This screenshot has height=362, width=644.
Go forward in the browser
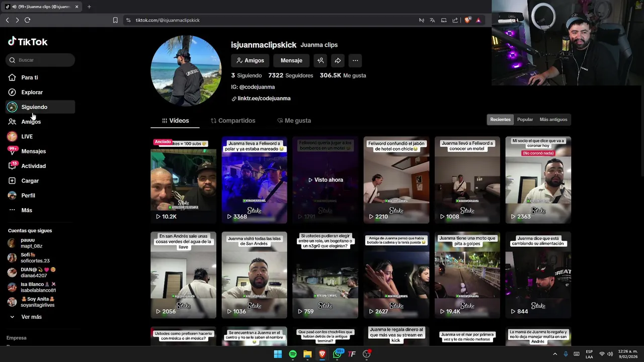[x=17, y=20]
